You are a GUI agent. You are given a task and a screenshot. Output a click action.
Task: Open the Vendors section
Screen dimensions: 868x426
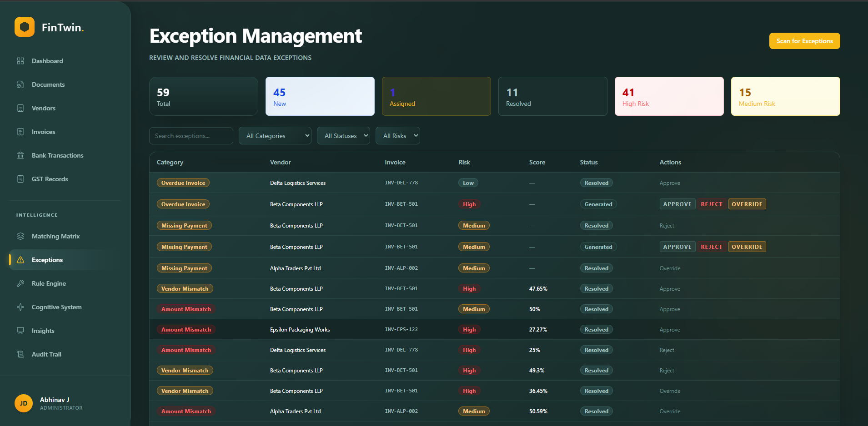pyautogui.click(x=44, y=108)
